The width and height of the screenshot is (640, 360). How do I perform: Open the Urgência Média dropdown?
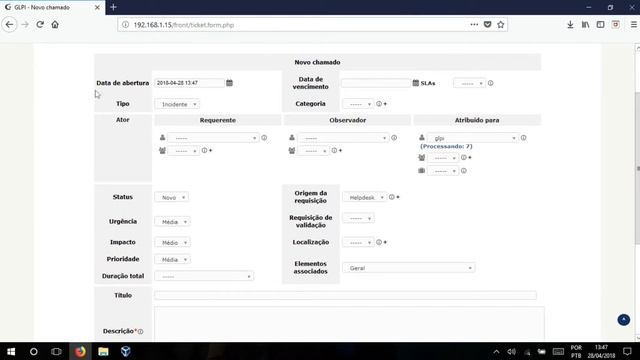172,222
